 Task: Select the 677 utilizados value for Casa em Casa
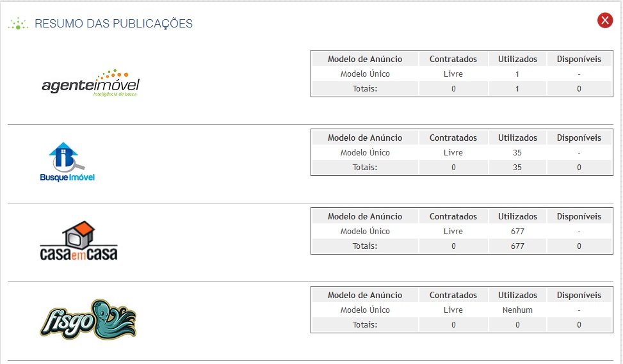pyautogui.click(x=517, y=231)
